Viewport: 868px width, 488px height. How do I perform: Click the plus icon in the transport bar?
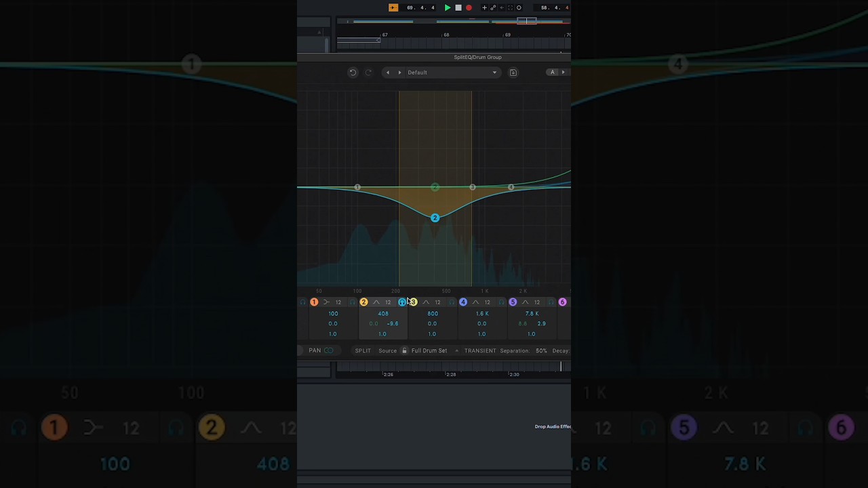pyautogui.click(x=484, y=7)
